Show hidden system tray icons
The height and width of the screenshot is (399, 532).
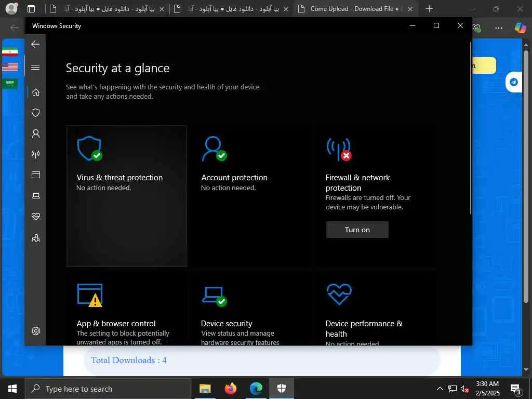[x=440, y=389]
